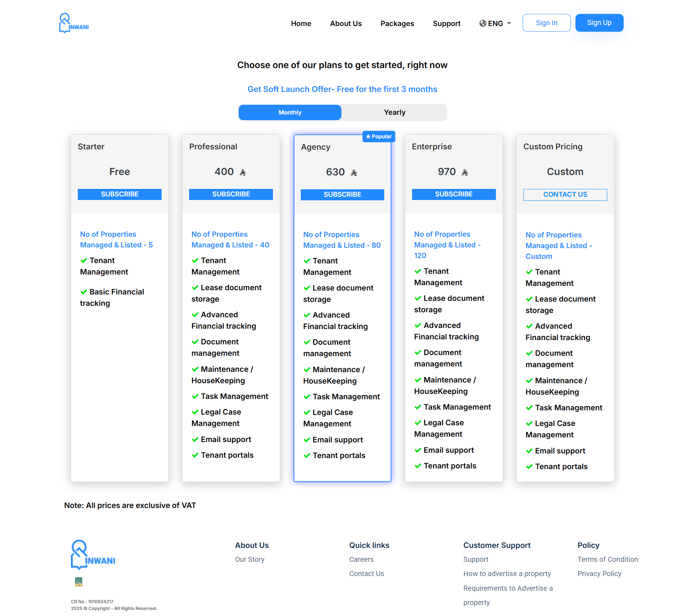Click the Inwani footer logo
Image resolution: width=685 pixels, height=616 pixels.
[93, 554]
